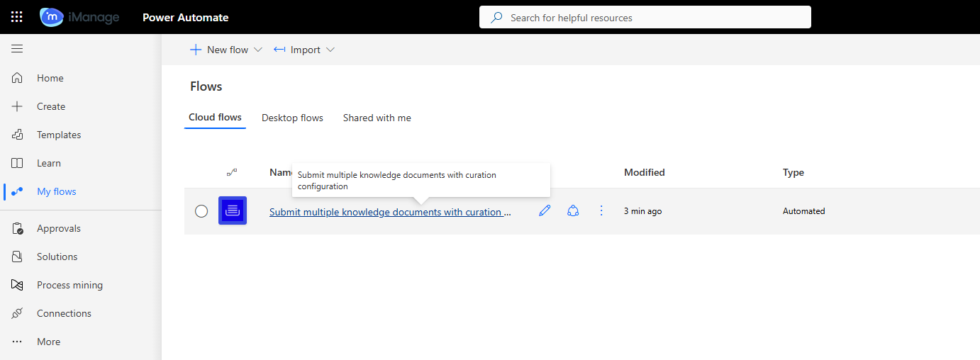Click the magnifier icon in search box
This screenshot has width=980, height=360.
pyautogui.click(x=497, y=18)
